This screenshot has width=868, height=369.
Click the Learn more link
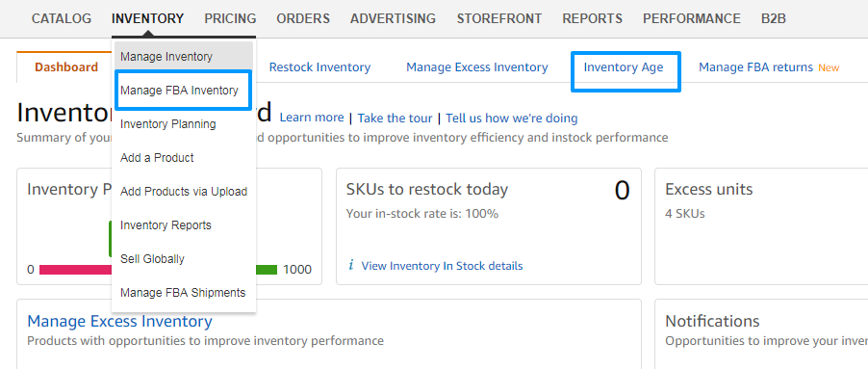tap(312, 118)
